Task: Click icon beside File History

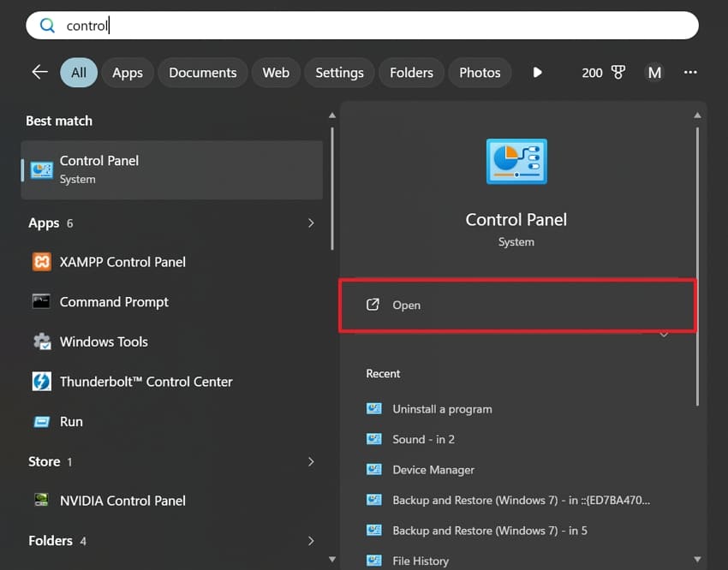Action: click(373, 561)
